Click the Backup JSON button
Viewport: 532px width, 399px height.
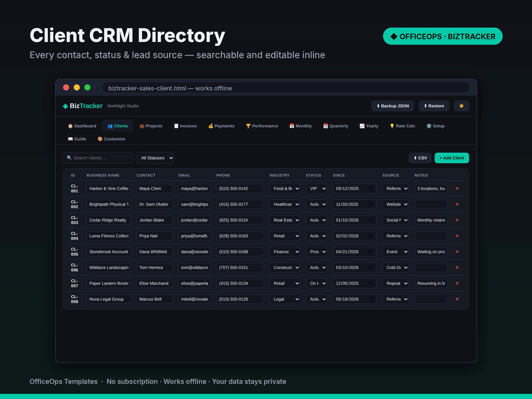click(x=392, y=106)
